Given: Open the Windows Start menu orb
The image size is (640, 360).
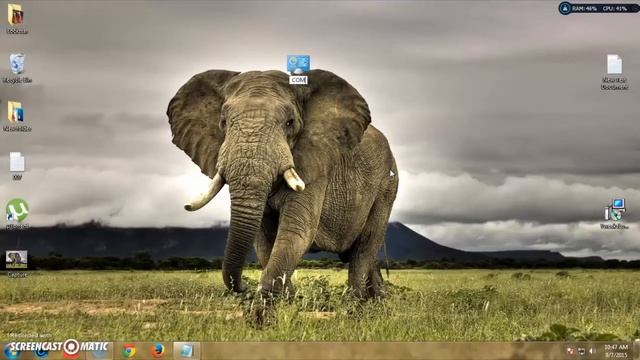Looking at the screenshot, I should pyautogui.click(x=12, y=351).
